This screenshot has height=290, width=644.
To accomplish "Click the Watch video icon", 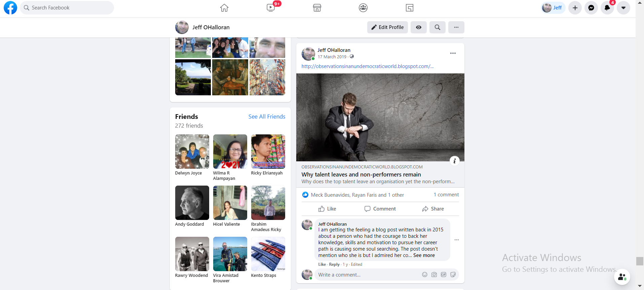I will 271,8.
